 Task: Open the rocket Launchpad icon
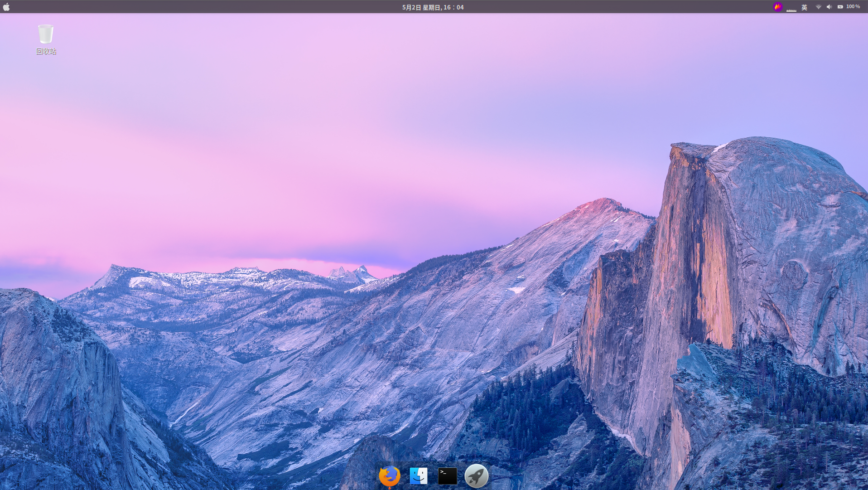476,475
